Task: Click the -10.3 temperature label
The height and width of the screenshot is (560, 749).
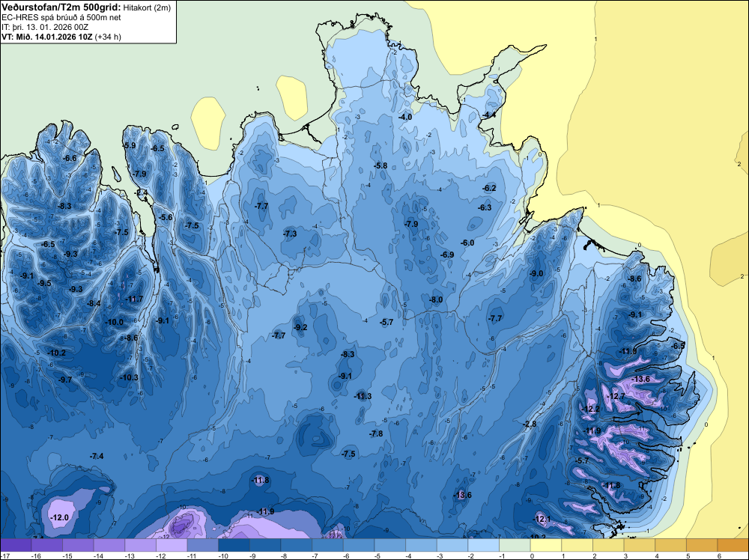Action: tap(129, 377)
